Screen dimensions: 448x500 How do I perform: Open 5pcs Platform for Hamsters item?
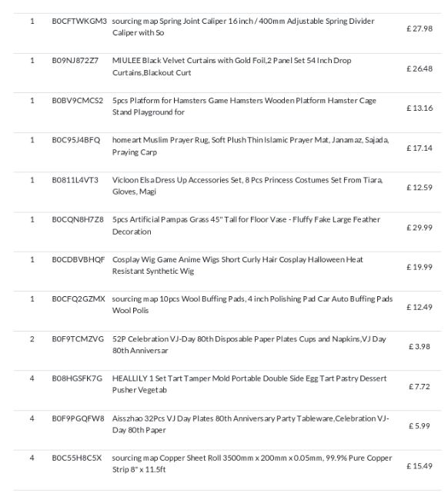[x=244, y=106]
